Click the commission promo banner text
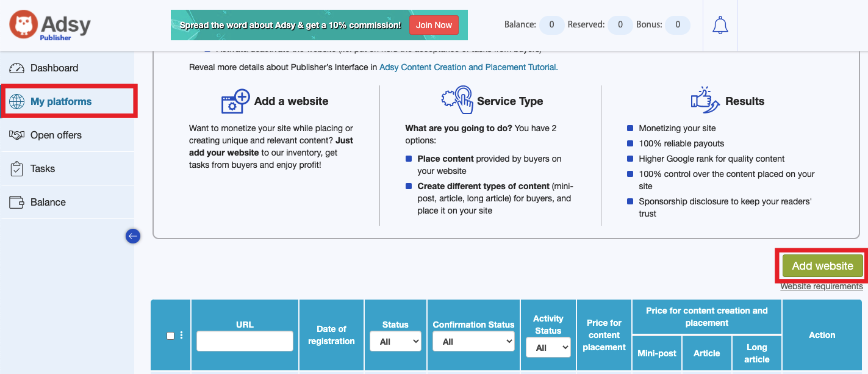The image size is (868, 374). pos(290,25)
